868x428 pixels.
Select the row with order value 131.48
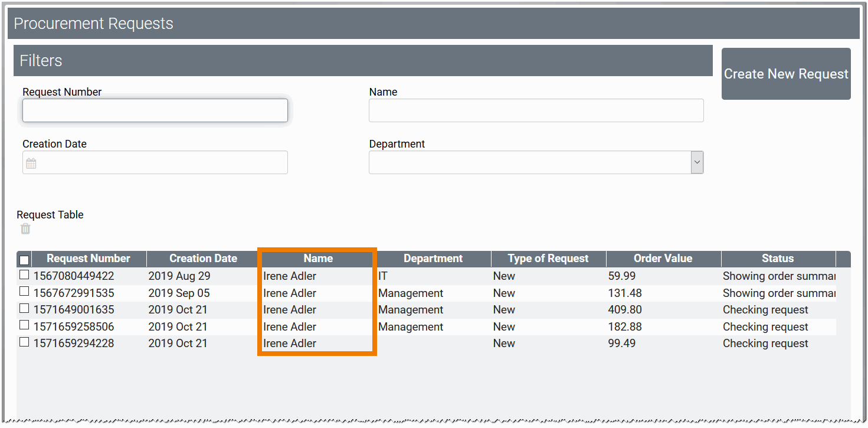pos(625,293)
